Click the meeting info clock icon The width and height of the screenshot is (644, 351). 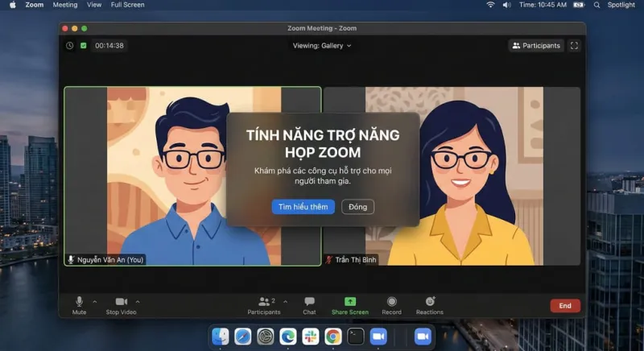(70, 46)
